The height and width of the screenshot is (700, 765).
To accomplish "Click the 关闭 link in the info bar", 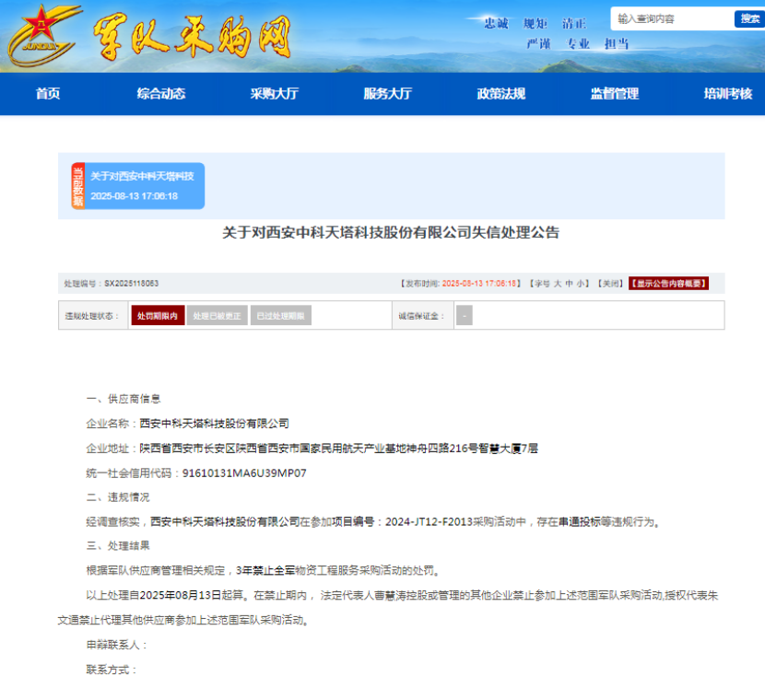I will coord(610,283).
